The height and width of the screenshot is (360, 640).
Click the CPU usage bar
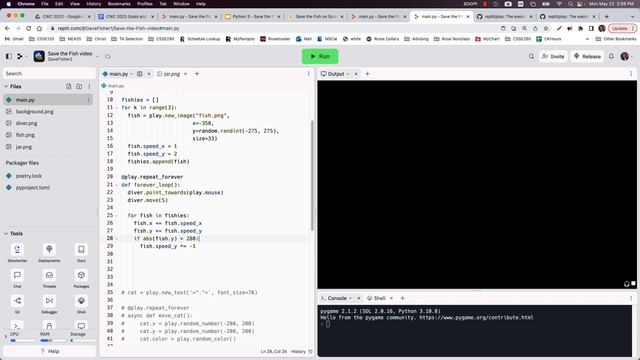point(23,340)
